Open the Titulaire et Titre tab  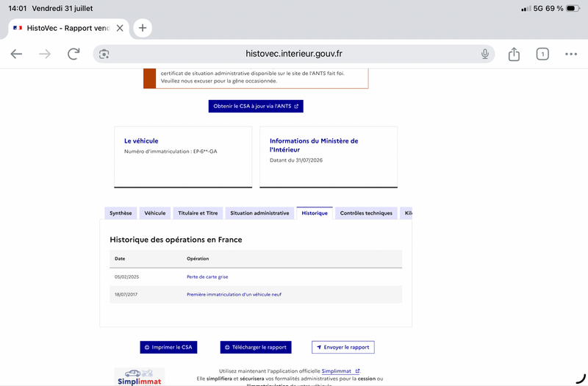(198, 213)
